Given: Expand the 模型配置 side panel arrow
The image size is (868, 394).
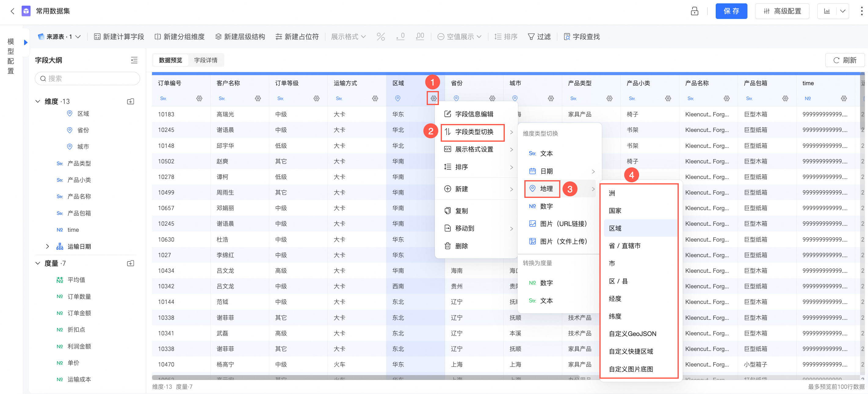Looking at the screenshot, I should point(26,42).
